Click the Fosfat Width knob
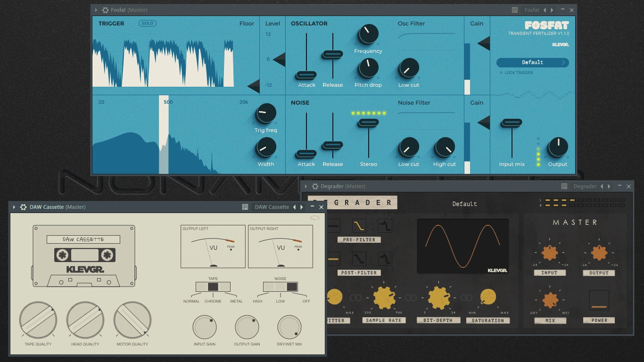The height and width of the screenshot is (362, 644). coord(265,148)
